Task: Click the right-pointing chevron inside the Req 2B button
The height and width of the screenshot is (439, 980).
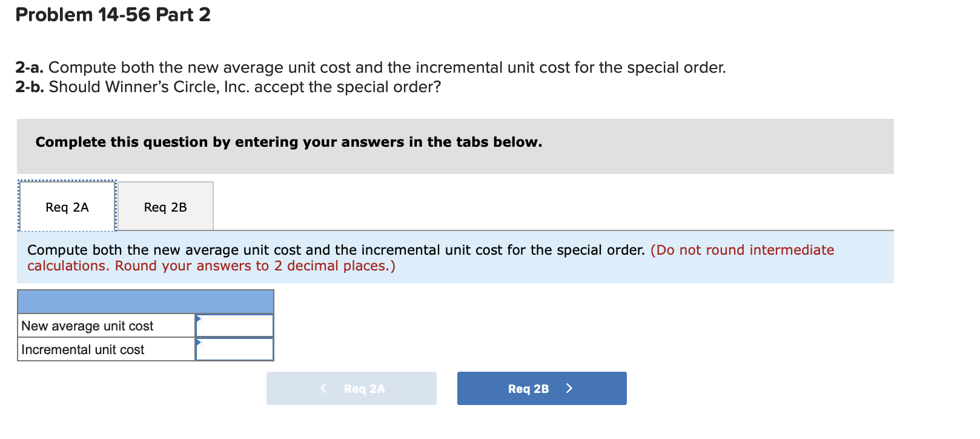Action: (569, 388)
